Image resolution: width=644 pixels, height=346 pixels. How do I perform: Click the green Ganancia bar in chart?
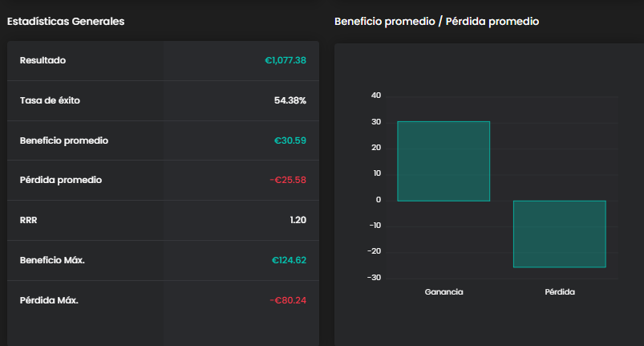tap(444, 161)
